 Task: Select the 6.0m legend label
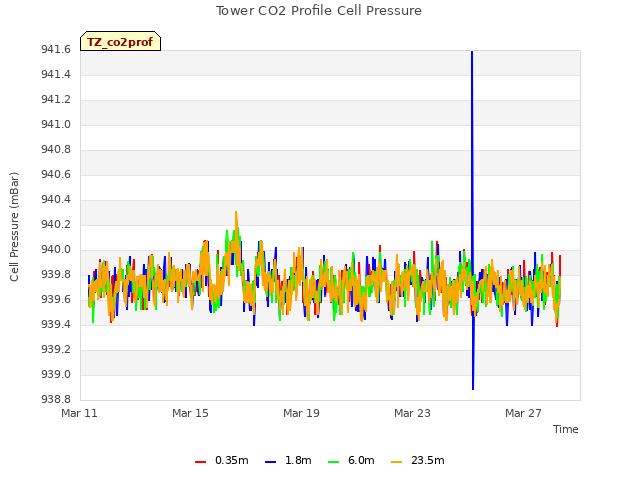tap(361, 460)
